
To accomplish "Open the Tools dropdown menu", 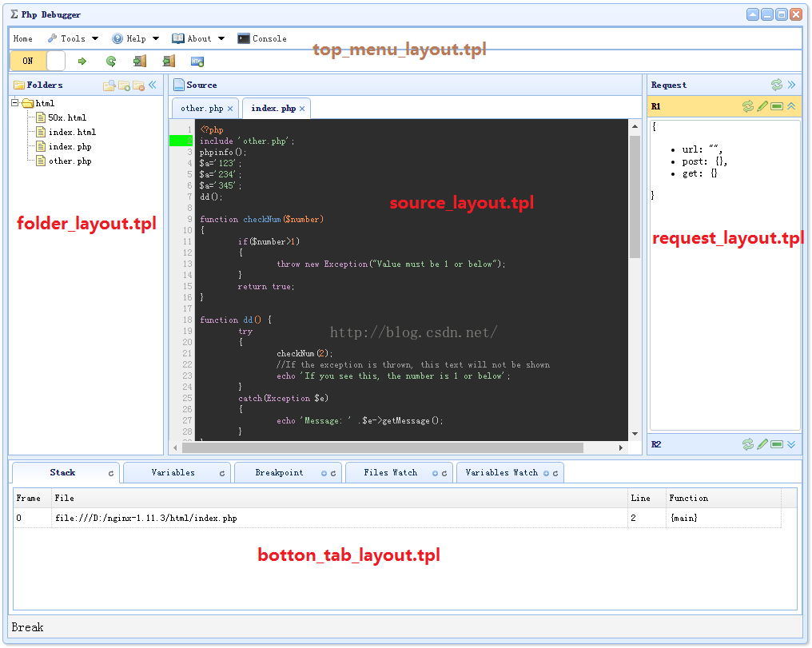I will pos(73,38).
